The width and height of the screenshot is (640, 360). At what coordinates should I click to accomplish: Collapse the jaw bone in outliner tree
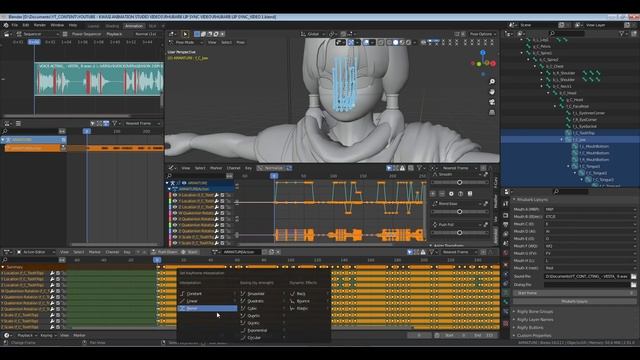(562, 140)
